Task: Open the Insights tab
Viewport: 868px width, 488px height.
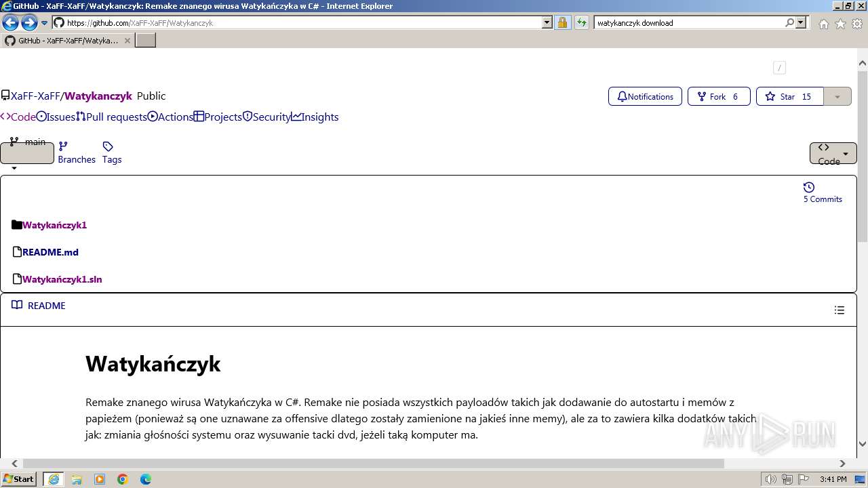Action: 315,117
